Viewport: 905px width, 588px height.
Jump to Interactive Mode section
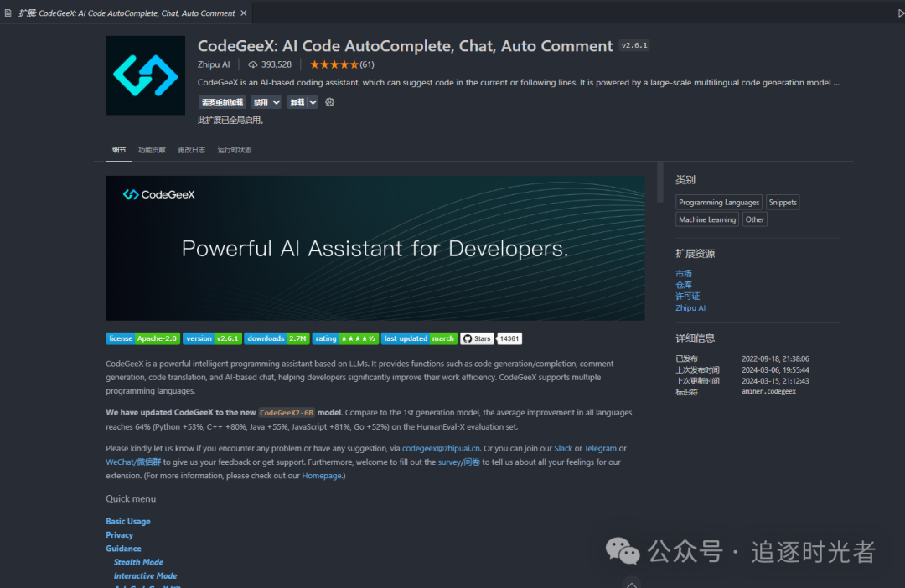(x=146, y=576)
